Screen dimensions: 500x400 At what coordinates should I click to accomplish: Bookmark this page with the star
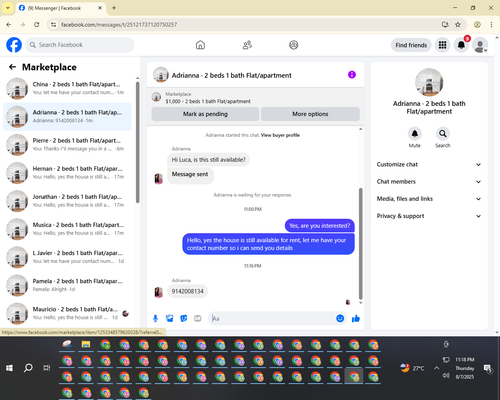[x=458, y=25]
